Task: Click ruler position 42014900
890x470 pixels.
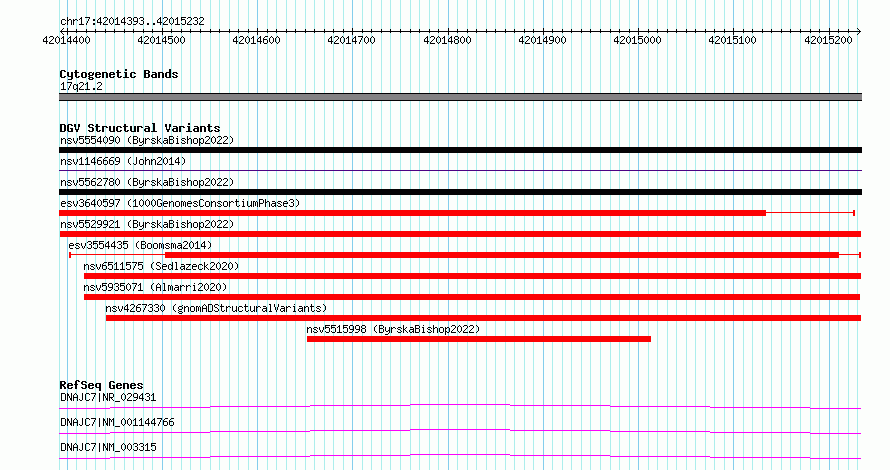Action: click(x=542, y=40)
